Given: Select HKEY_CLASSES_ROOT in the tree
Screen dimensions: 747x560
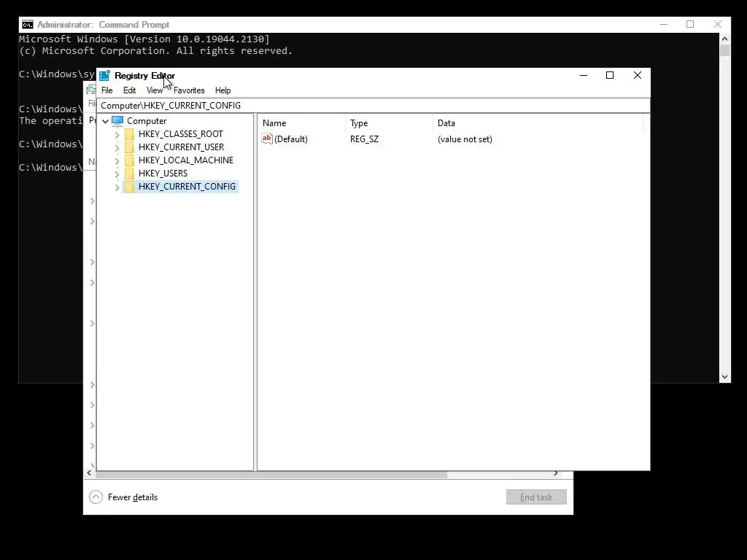Looking at the screenshot, I should pos(181,134).
